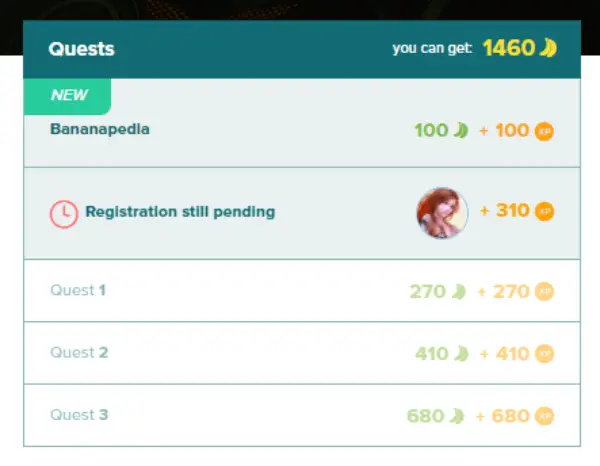Click the green banana icon in Bananapedia row
Viewport: 600px width, 466px height.
point(461,130)
